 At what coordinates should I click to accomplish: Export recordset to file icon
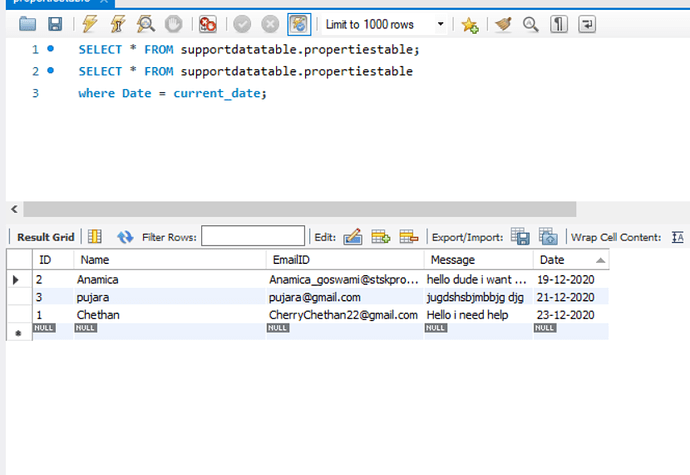[521, 236]
